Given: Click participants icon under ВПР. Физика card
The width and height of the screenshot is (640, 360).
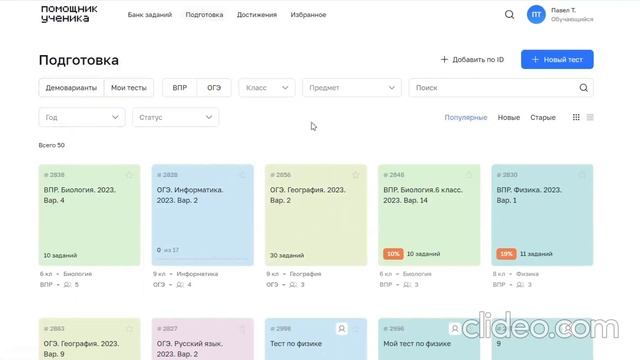Looking at the screenshot, I should 520,284.
